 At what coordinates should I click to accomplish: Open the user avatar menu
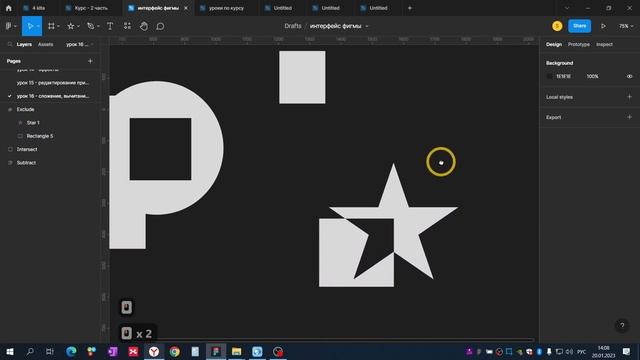(x=557, y=26)
